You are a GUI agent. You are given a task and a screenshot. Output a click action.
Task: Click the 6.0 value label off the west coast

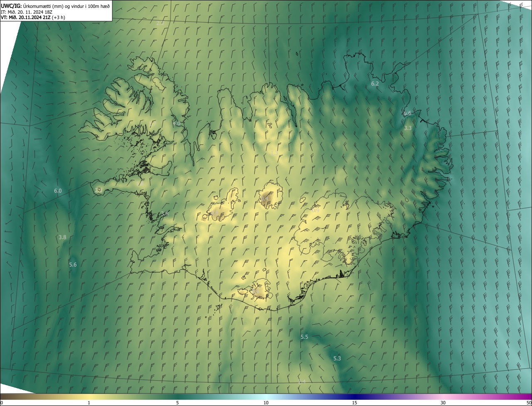click(x=58, y=191)
